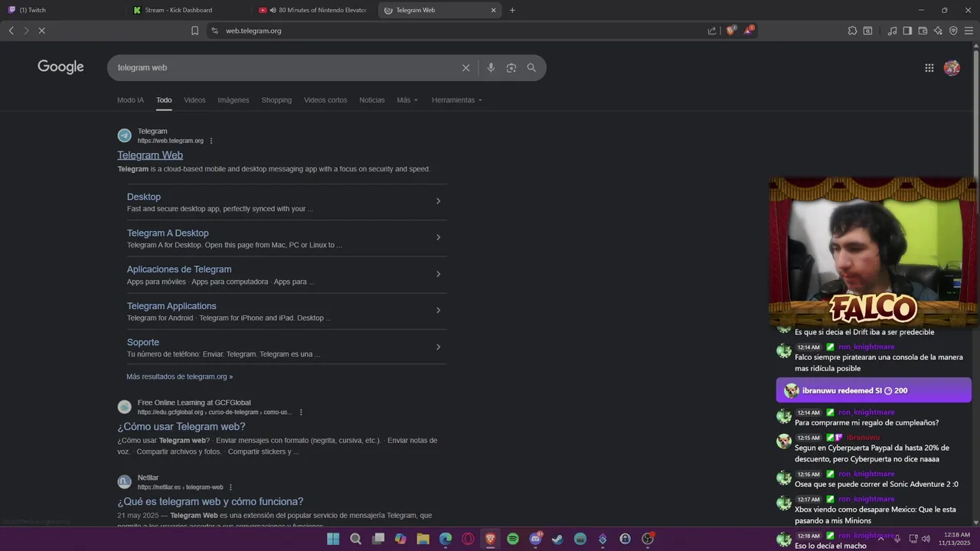The image size is (980, 551).
Task: Open the Google apps grid
Action: (929, 67)
